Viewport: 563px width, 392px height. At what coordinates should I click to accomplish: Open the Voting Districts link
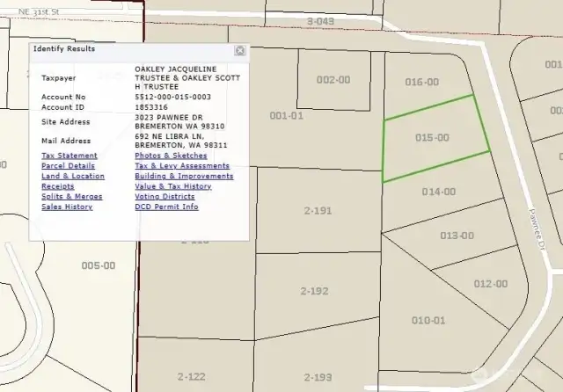(165, 197)
